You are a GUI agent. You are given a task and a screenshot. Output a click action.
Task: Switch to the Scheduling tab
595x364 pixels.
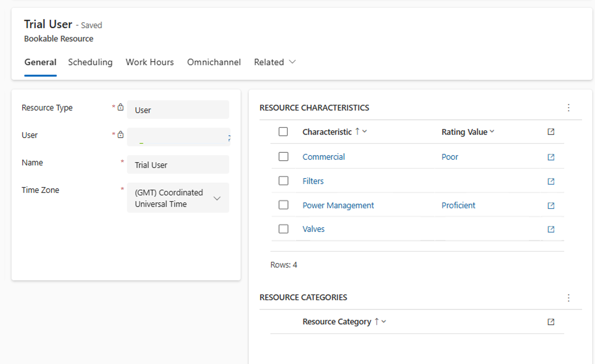90,62
